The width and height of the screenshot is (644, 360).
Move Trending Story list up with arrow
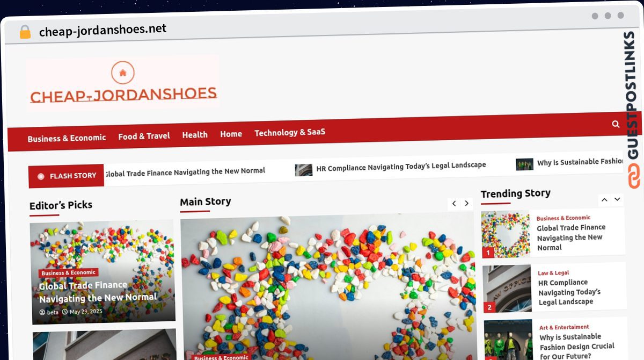coord(604,200)
